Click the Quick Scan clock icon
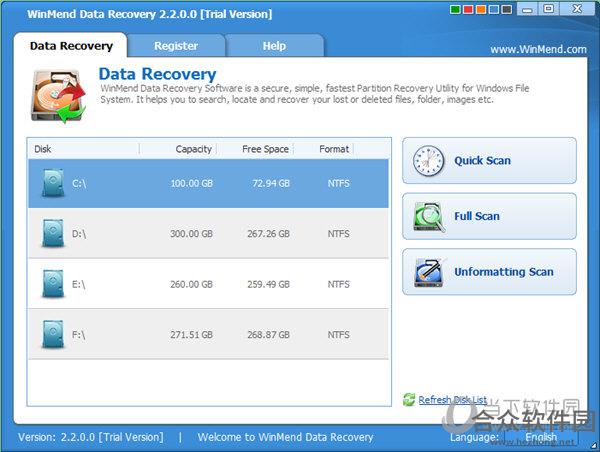This screenshot has height=452, width=600. click(x=429, y=161)
